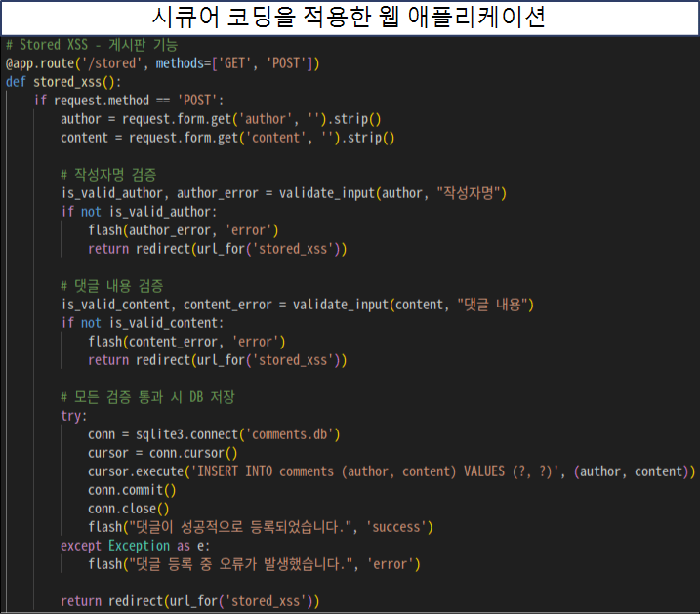
Task: Click the author = request.form.get assignment line
Action: (220, 119)
